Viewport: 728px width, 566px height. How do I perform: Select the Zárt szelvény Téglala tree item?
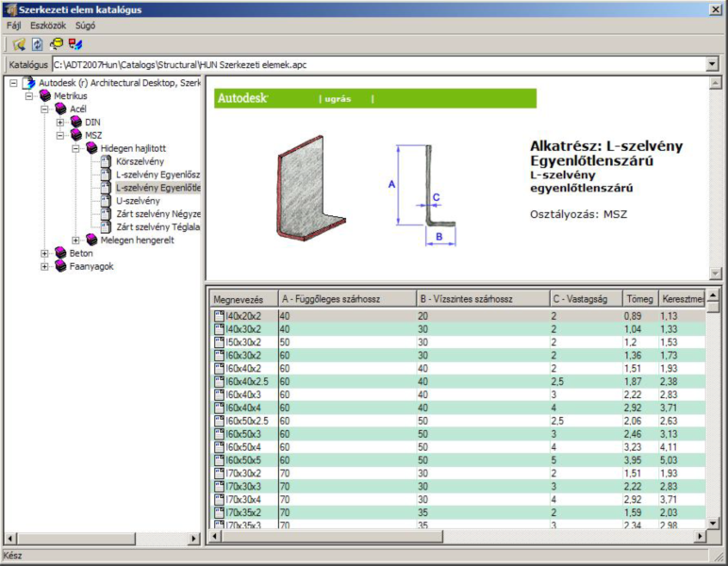click(157, 227)
